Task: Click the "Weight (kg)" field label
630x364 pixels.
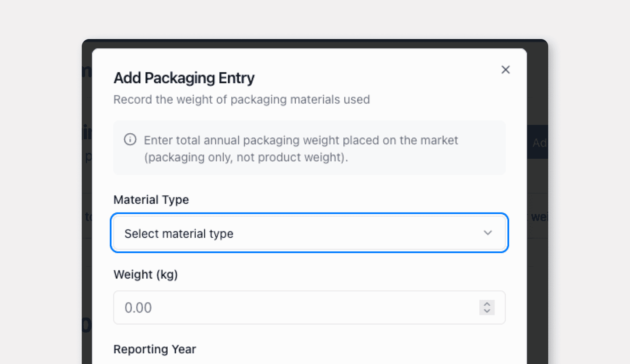Action: (146, 274)
